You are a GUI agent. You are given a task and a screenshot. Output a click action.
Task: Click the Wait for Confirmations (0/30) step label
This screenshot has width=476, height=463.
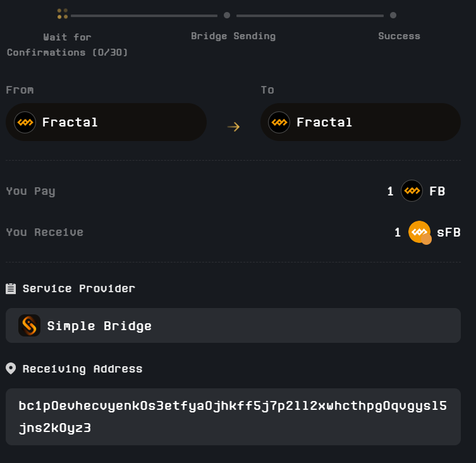67,44
